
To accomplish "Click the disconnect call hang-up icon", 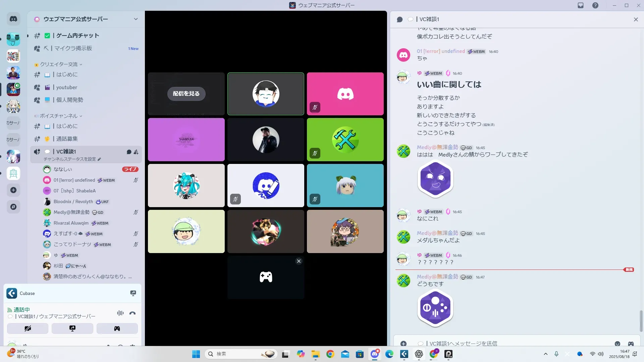I will (132, 313).
